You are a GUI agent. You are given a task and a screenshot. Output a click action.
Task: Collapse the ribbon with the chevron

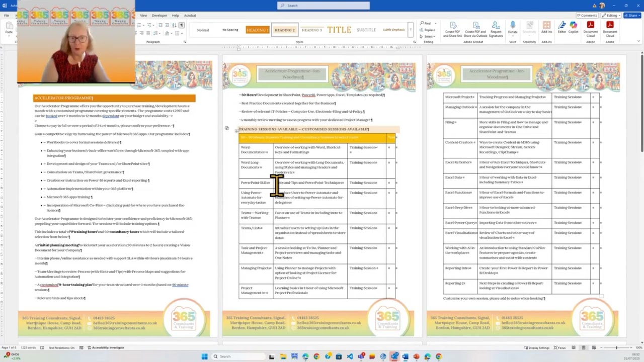click(638, 42)
